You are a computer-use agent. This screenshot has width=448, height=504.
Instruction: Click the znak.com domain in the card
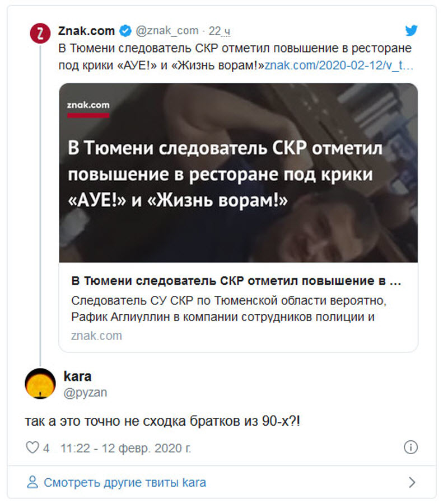pyautogui.click(x=96, y=336)
